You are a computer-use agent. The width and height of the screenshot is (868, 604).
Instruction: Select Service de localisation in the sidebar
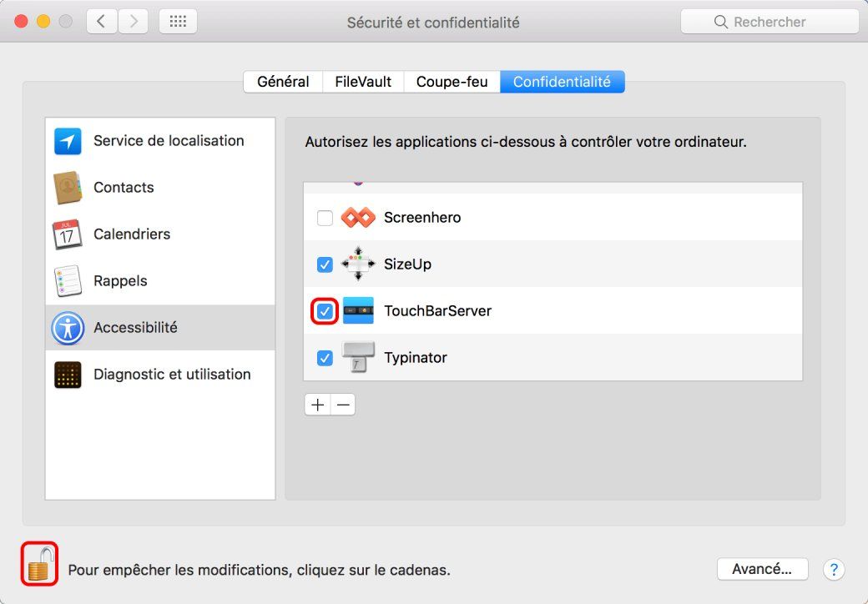(167, 140)
